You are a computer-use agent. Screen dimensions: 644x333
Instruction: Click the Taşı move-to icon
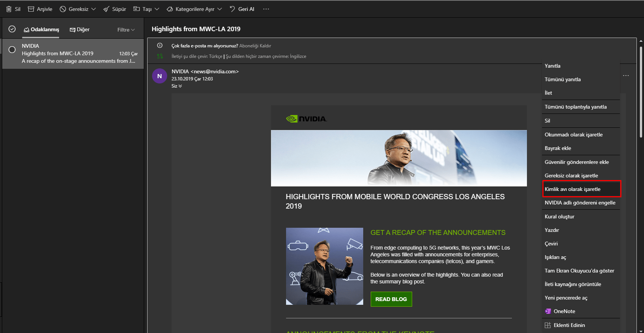137,9
